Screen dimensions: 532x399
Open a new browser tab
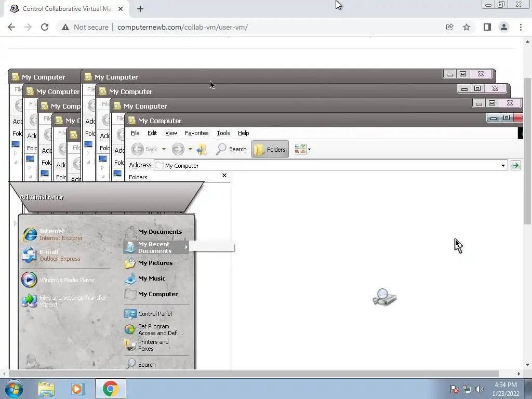pos(140,9)
